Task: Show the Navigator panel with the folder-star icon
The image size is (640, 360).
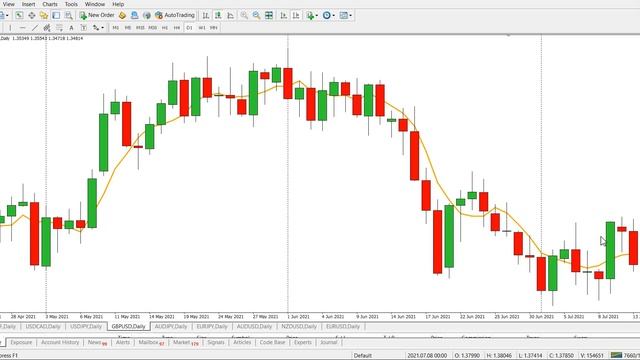Action: click(44, 16)
